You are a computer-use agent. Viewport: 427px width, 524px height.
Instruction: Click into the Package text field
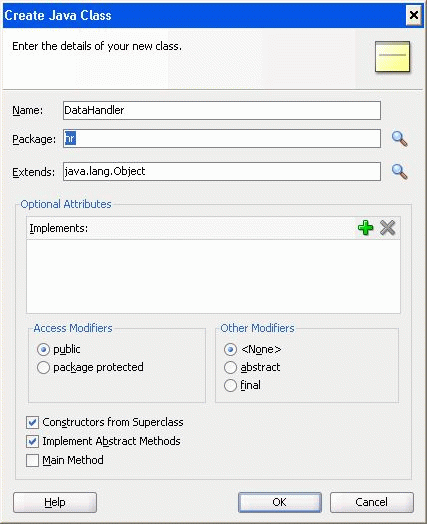pyautogui.click(x=222, y=139)
